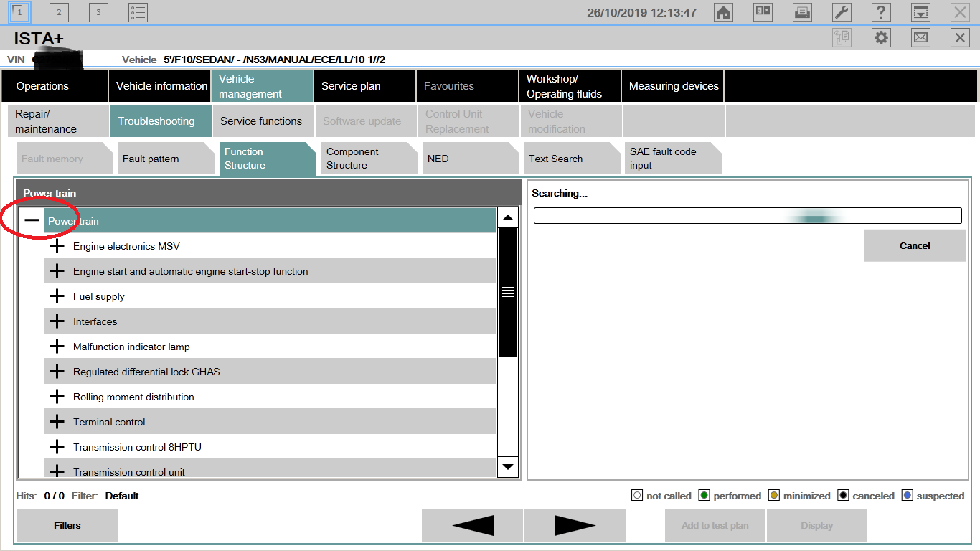Open help via question mark icon
980x551 pixels.
[x=881, y=12]
